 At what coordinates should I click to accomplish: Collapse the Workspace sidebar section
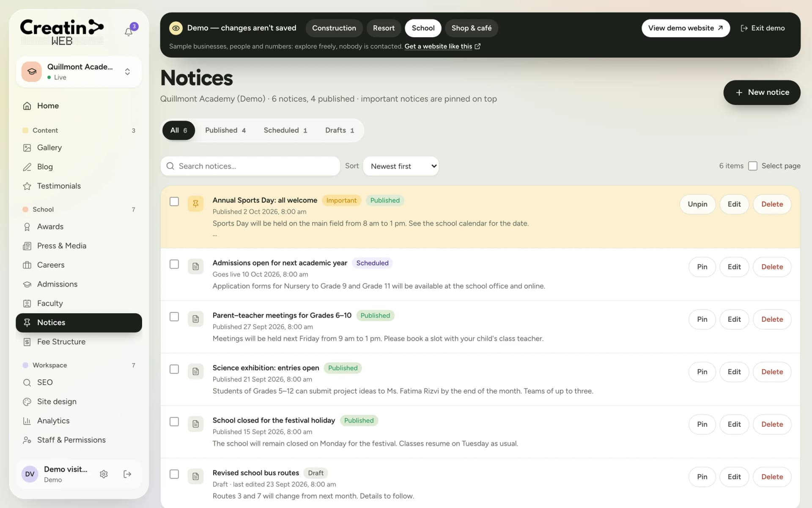(79, 365)
